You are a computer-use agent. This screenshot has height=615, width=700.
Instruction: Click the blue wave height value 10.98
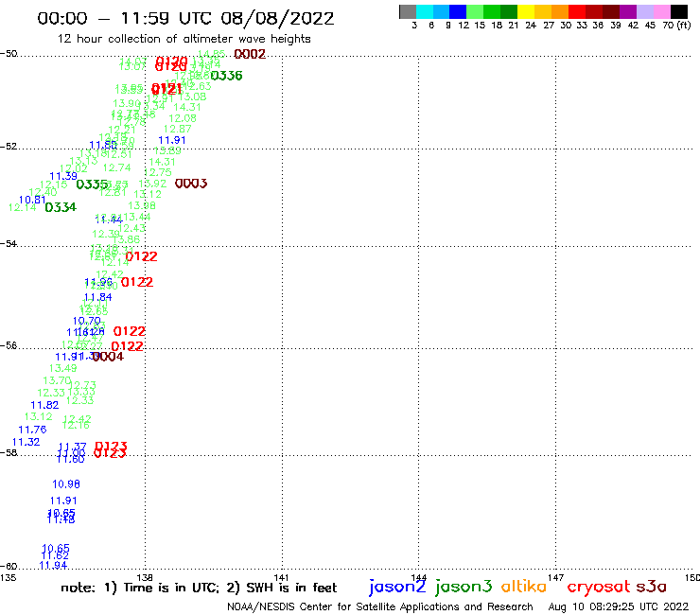66,484
